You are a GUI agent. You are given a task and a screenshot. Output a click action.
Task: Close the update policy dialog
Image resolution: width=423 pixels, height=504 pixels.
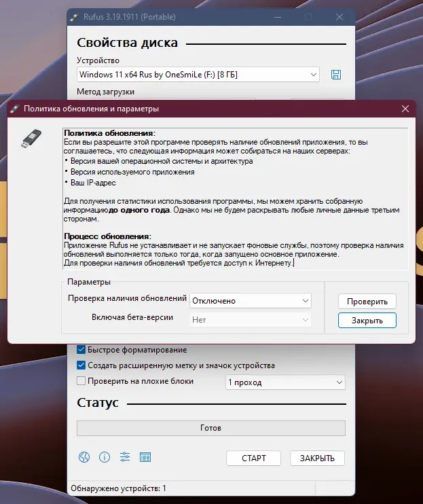(405, 109)
